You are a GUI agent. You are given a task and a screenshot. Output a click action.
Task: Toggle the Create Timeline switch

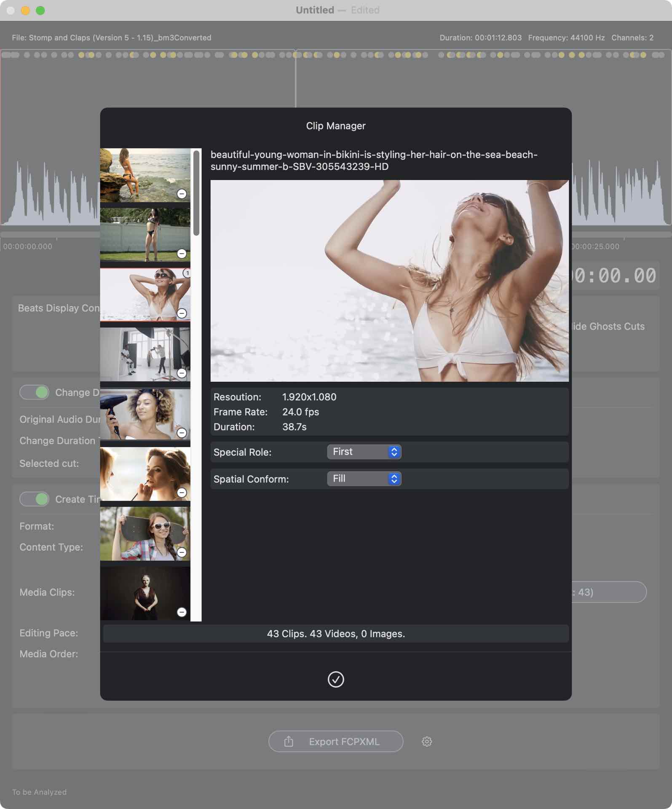click(35, 499)
